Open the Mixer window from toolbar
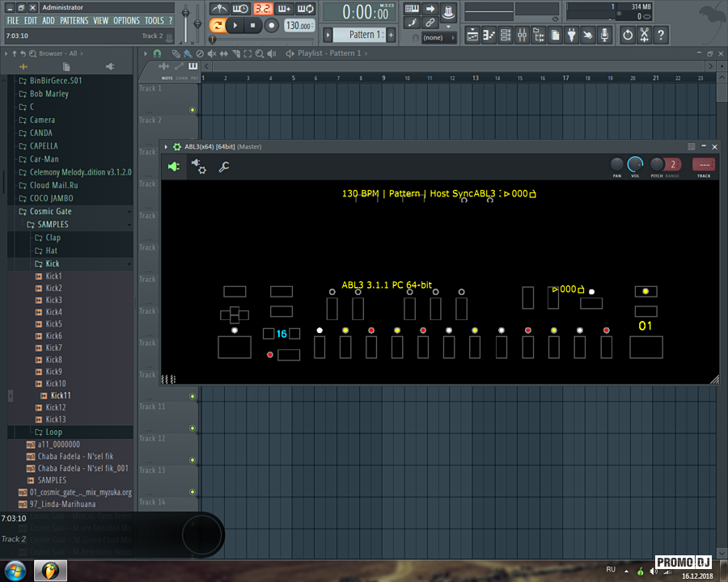Image resolution: width=728 pixels, height=582 pixels. click(522, 36)
